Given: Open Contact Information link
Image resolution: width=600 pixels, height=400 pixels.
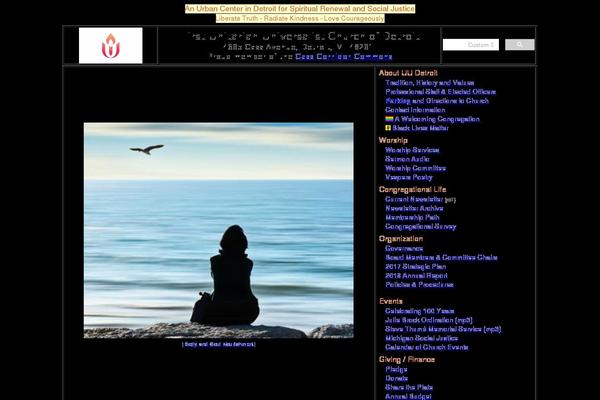Looking at the screenshot, I should coord(415,110).
